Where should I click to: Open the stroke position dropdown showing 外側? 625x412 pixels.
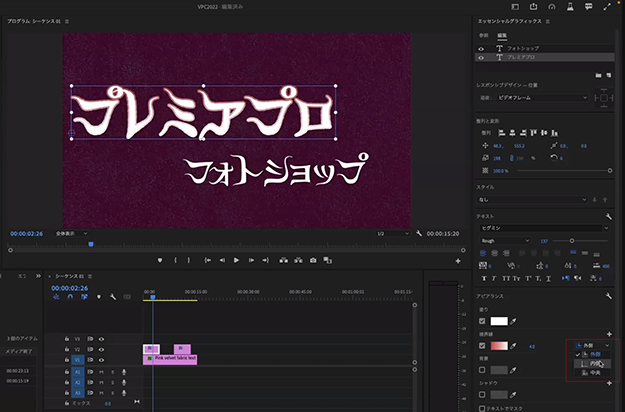point(592,345)
